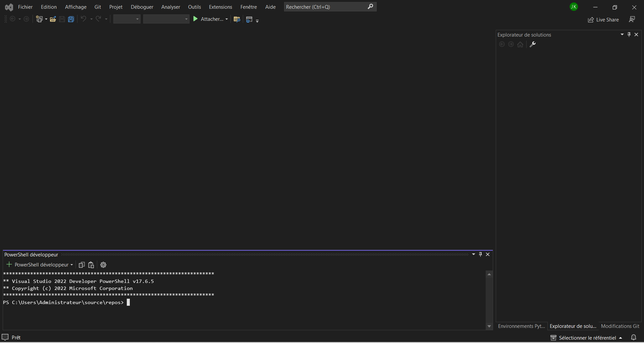This screenshot has height=343, width=644.
Task: Open the Projet menu
Action: [116, 7]
